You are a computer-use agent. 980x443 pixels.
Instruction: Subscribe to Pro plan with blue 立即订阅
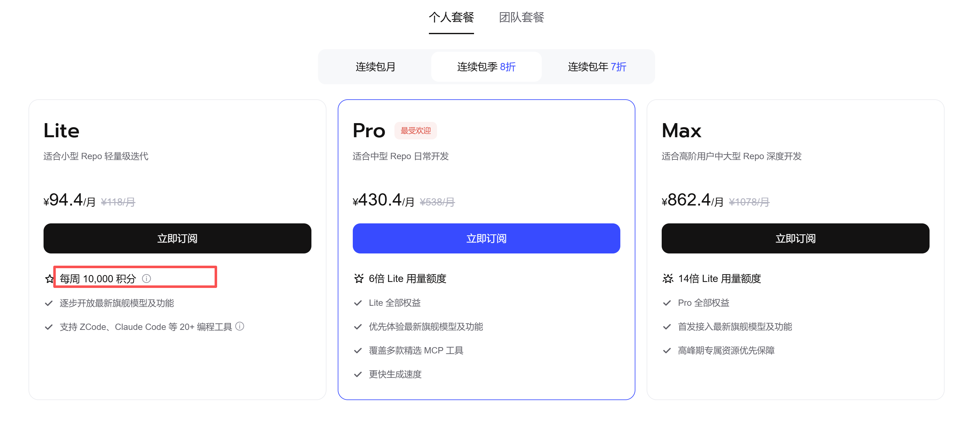pos(486,238)
